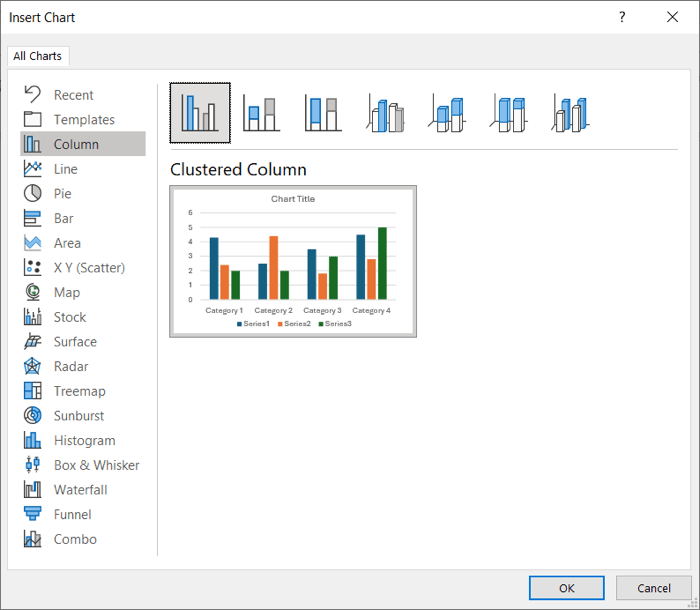The image size is (700, 610).
Task: Click the Treemap chart icon
Action: coord(33,391)
